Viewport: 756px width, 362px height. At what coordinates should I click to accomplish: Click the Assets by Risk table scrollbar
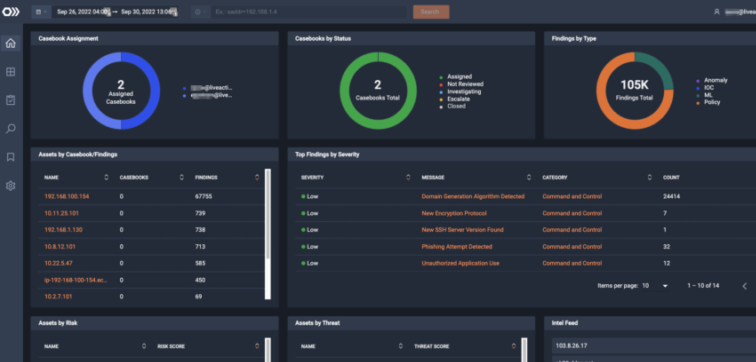coord(268,350)
